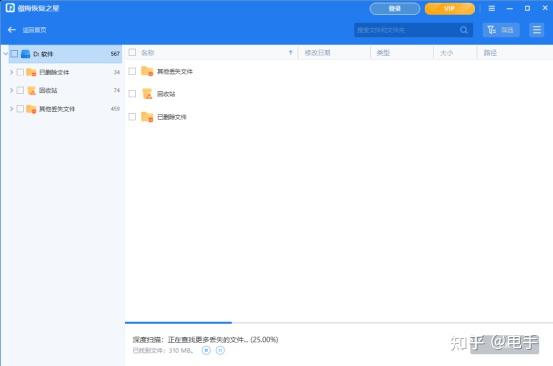
Task: Click the login button
Action: (x=395, y=8)
